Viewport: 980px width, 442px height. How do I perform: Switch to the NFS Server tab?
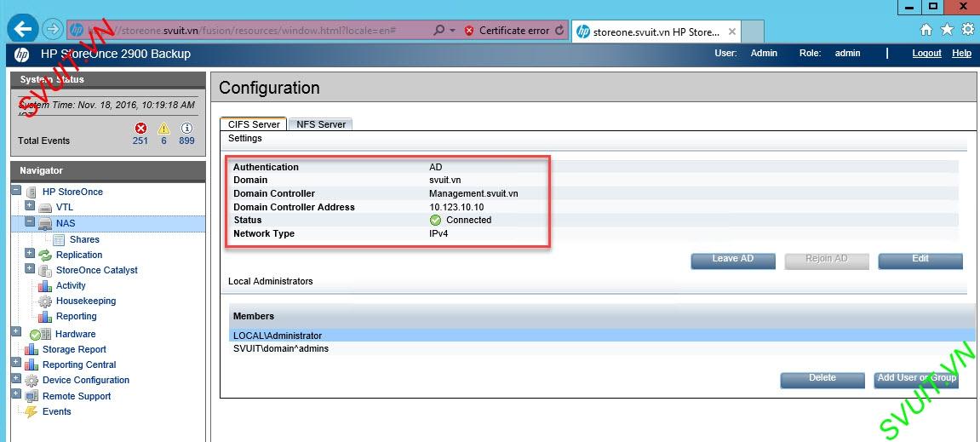click(x=321, y=123)
